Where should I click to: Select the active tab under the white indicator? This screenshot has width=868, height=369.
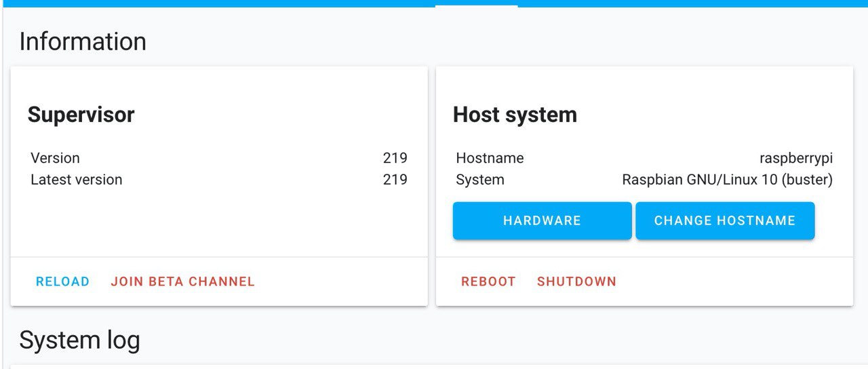[476, 3]
